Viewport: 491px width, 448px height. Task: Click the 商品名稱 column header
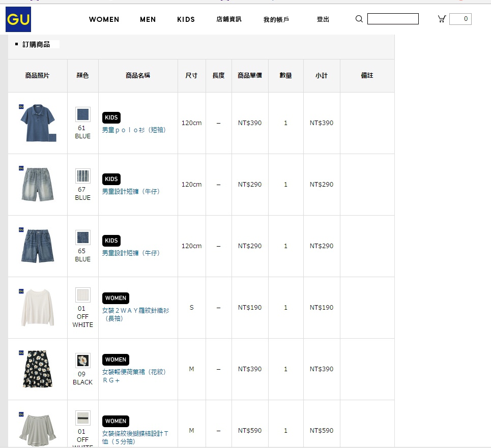tap(138, 75)
